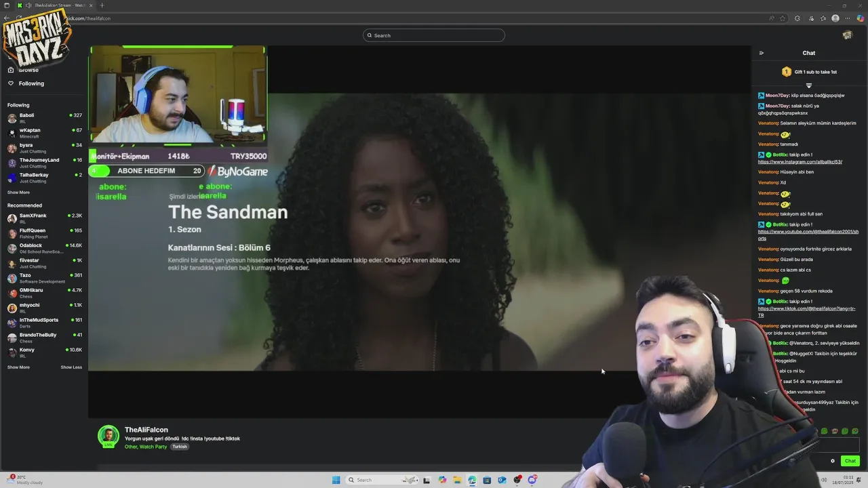Screen dimensions: 868x488
Task: Open Read aloud in address bar
Action: (772, 18)
